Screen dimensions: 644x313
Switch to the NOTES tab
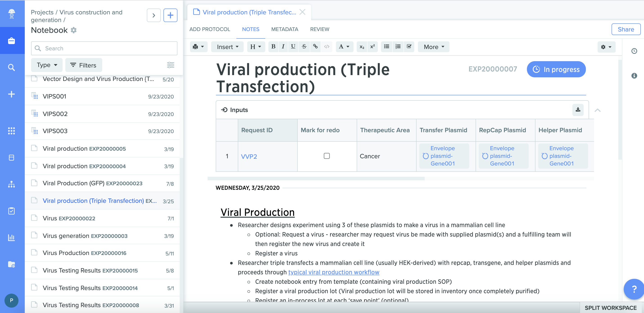(250, 29)
